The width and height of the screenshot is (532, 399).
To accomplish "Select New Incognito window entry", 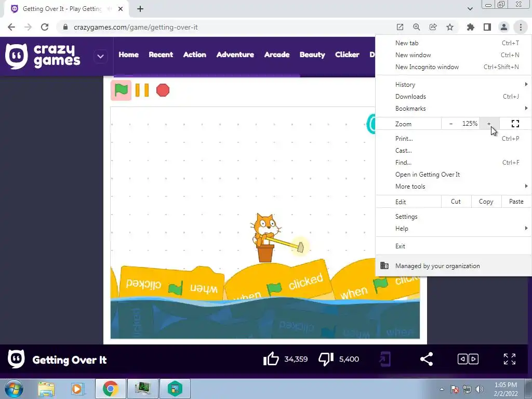I will (454, 67).
